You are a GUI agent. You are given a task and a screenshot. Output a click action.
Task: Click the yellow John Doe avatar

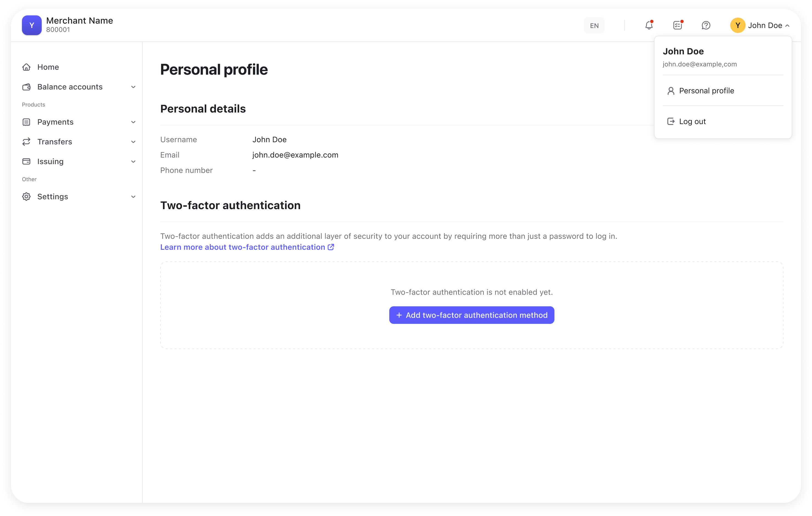tap(737, 25)
